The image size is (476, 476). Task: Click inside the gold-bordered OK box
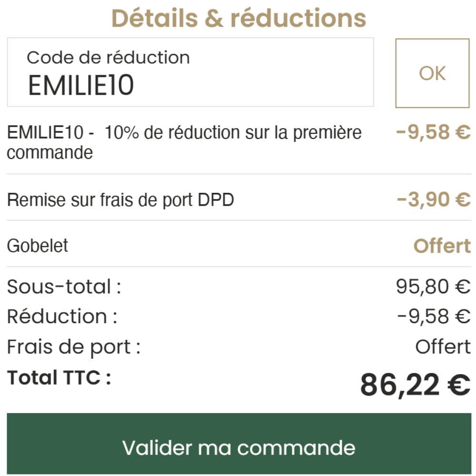coord(432,72)
